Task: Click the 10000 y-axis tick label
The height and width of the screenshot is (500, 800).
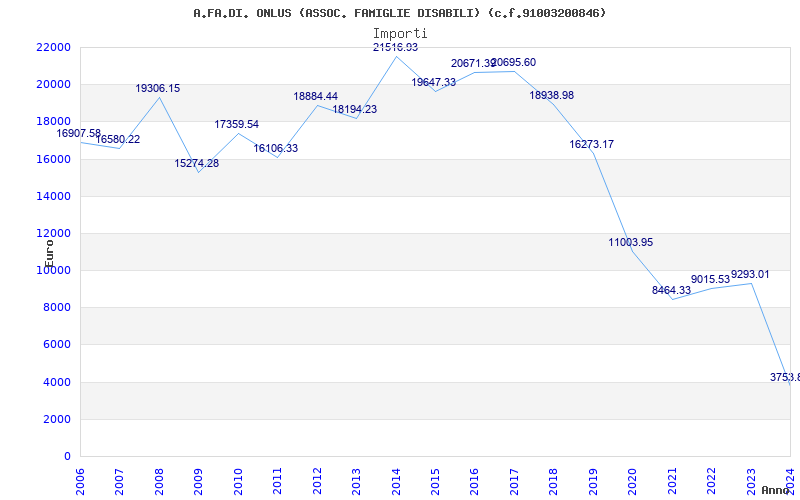Action: pos(53,270)
